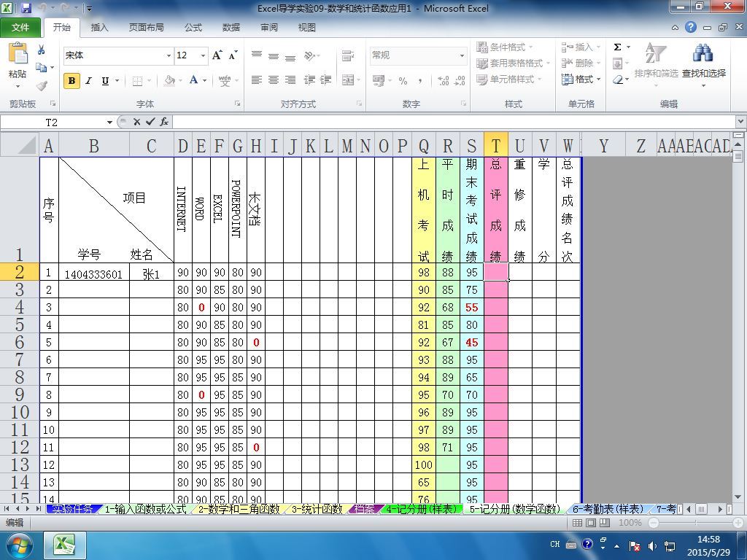Switch to Page Layout view in status bar
The width and height of the screenshot is (747, 560).
pyautogui.click(x=591, y=523)
